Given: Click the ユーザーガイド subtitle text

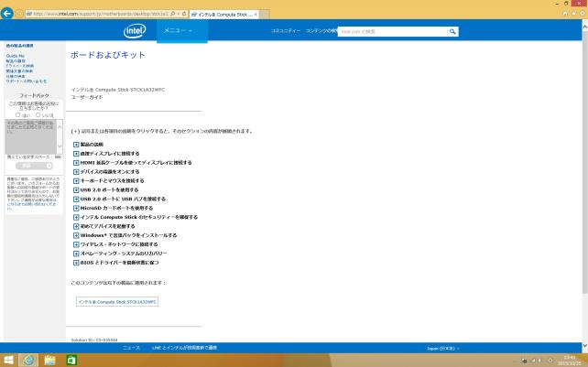Looking at the screenshot, I should 87,97.
